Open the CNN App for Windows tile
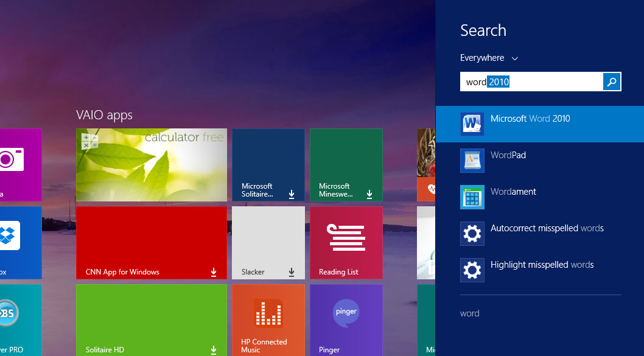This screenshot has width=644, height=356. pyautogui.click(x=151, y=243)
